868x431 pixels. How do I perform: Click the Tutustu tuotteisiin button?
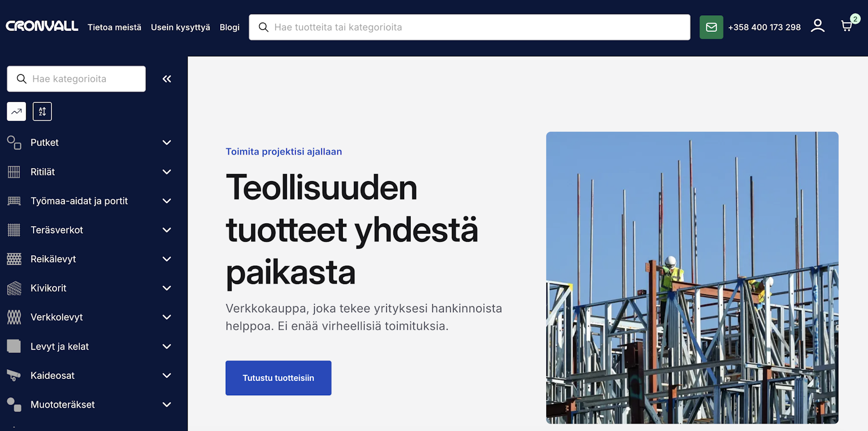point(278,378)
